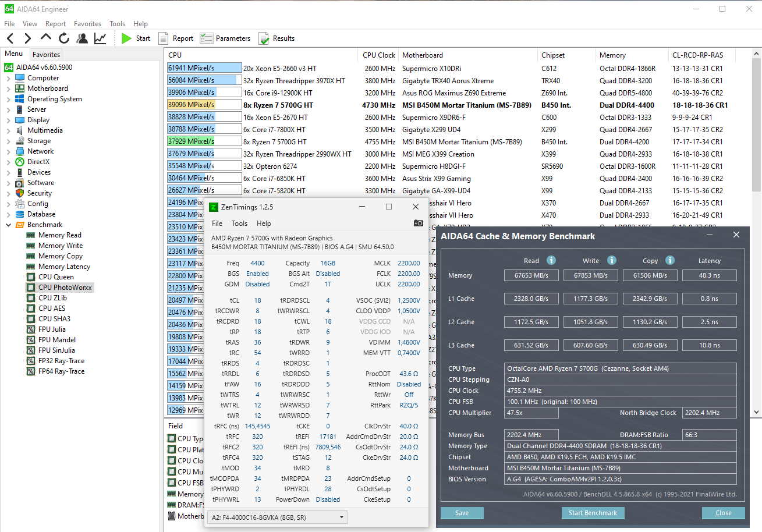Sort by the CL-RCD-RP-RAS column header
This screenshot has width=762, height=532.
703,55
